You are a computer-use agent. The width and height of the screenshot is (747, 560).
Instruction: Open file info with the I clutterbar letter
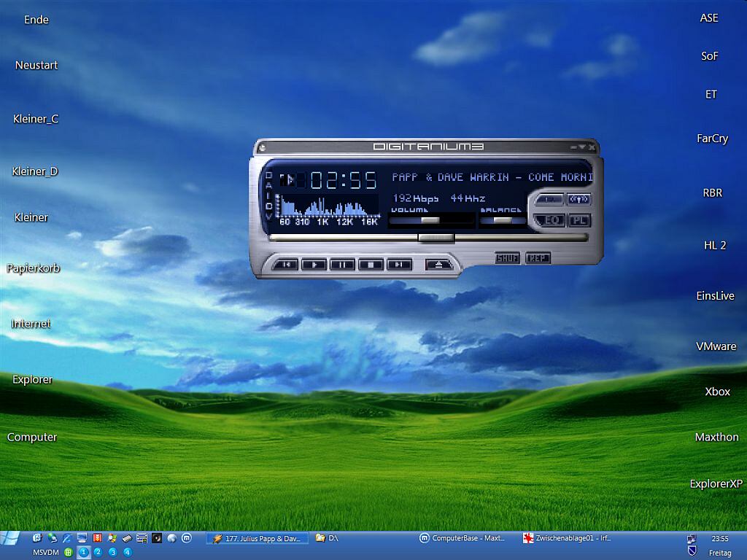(x=268, y=195)
